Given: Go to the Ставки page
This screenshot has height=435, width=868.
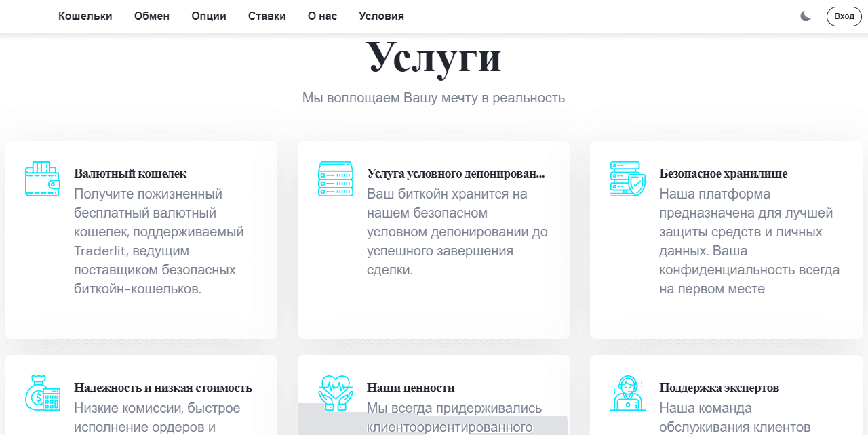Looking at the screenshot, I should [x=267, y=16].
